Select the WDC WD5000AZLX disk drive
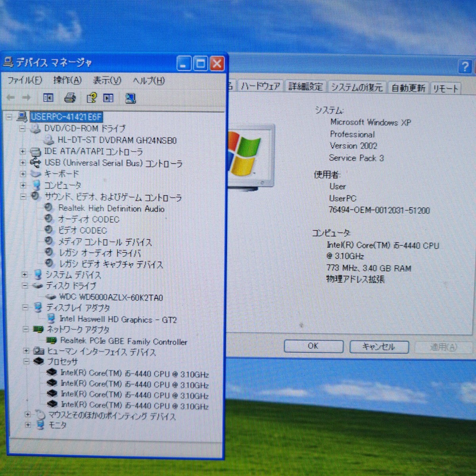 coord(111,297)
